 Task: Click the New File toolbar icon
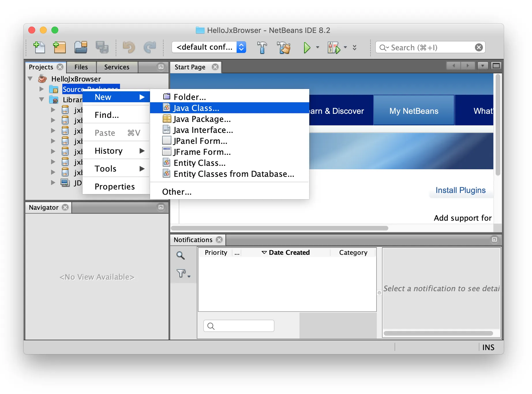click(x=39, y=47)
